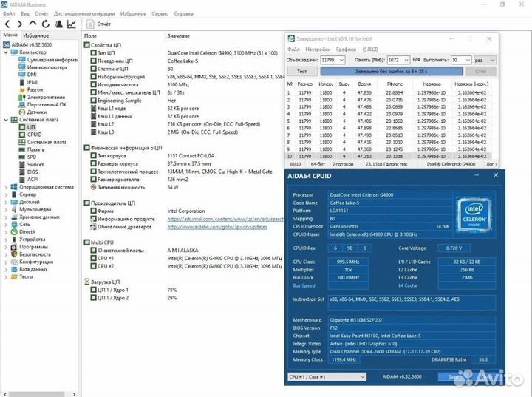Open the graph chart toolbar icon
532x397 pixels.
pyautogui.click(x=72, y=24)
